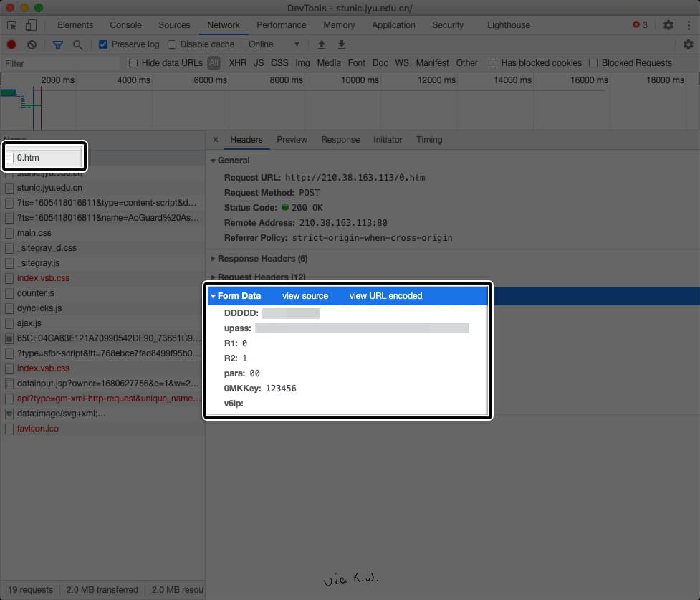Image resolution: width=700 pixels, height=600 pixels.
Task: Toggle the device toolbar icon
Action: (31, 25)
